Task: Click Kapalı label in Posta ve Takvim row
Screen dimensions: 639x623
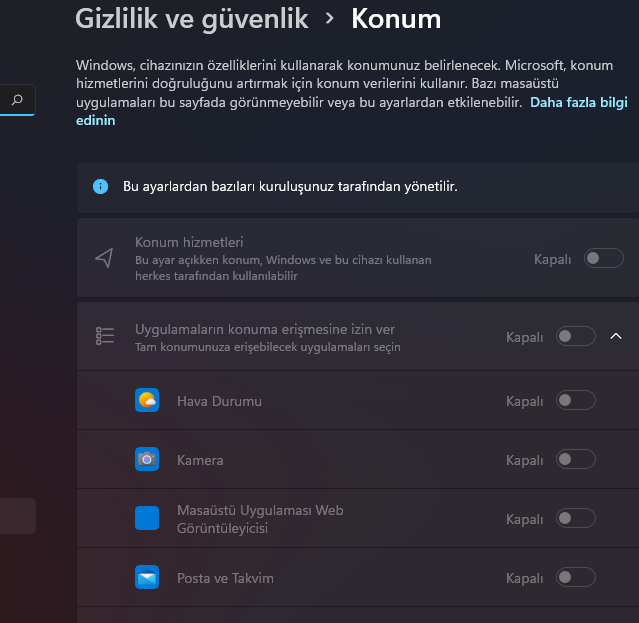Action: [524, 579]
